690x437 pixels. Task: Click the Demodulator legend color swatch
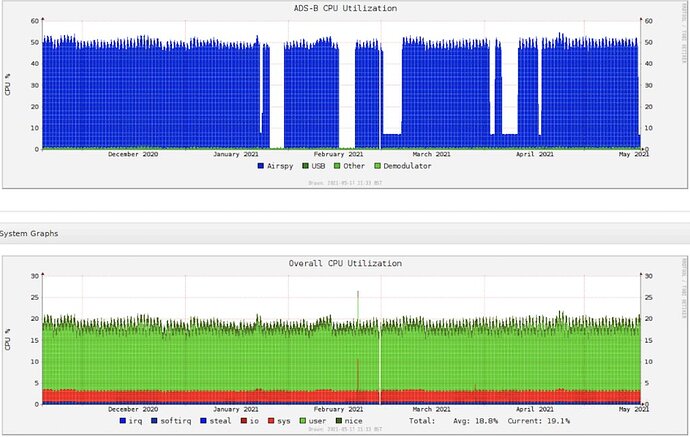pos(377,166)
